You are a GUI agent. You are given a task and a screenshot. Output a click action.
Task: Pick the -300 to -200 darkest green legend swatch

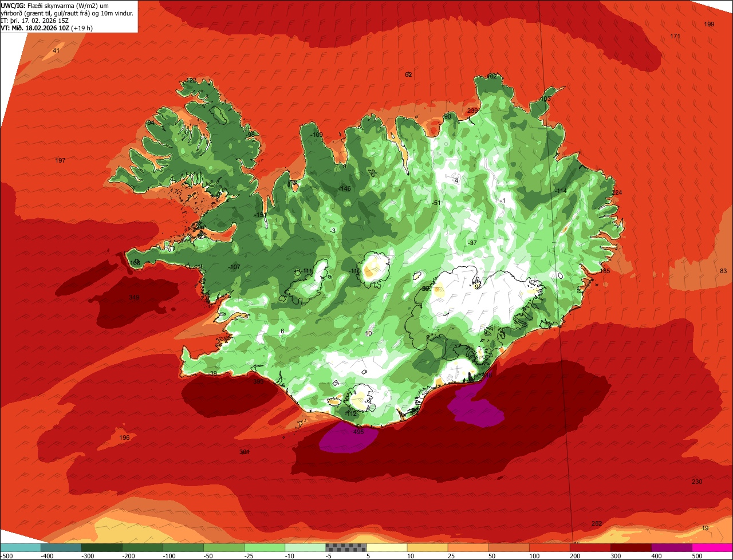[102, 547]
